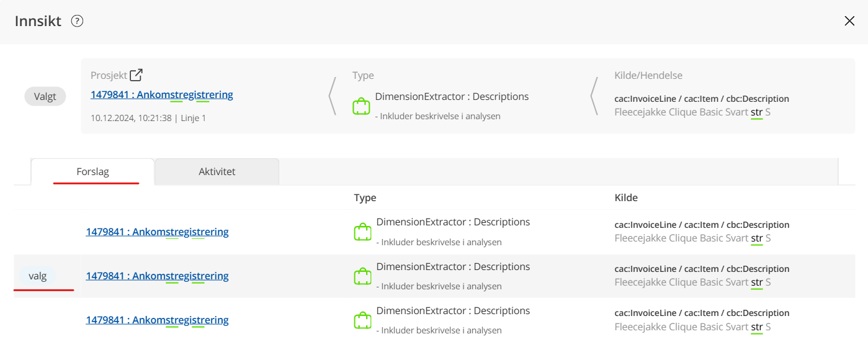
Task: Click the chevron separator before the top Type section
Action: point(333,96)
